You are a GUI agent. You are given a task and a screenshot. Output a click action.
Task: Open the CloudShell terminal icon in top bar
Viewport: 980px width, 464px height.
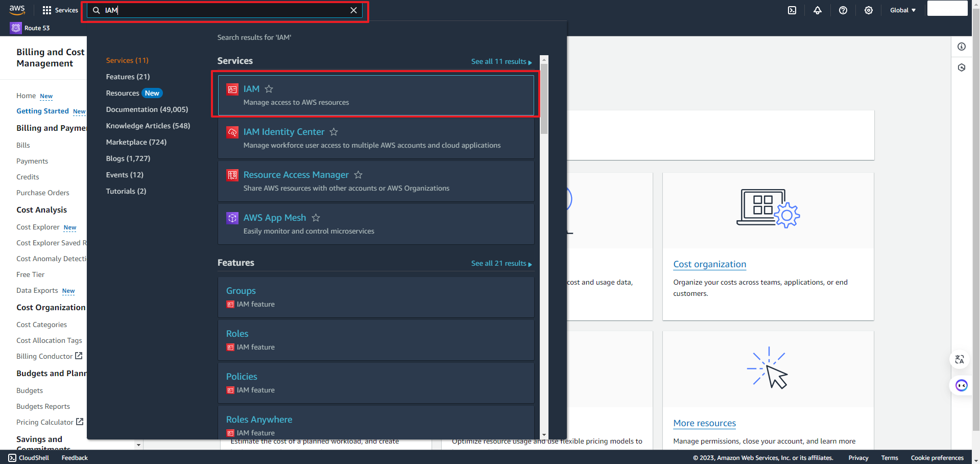[792, 10]
